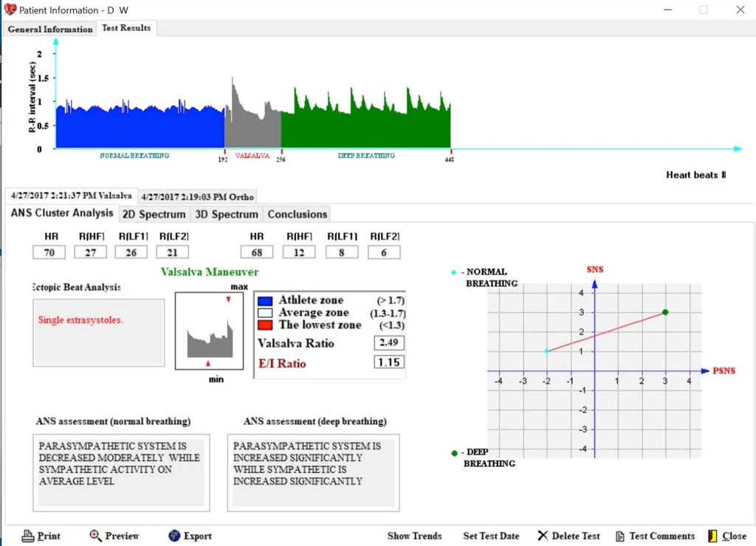Click the Preview magnifier icon

tap(95, 536)
